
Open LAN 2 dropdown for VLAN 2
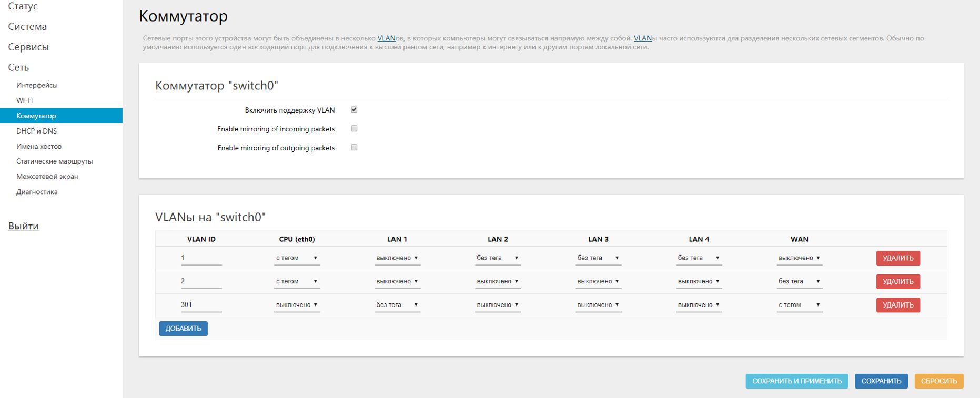[498, 282]
